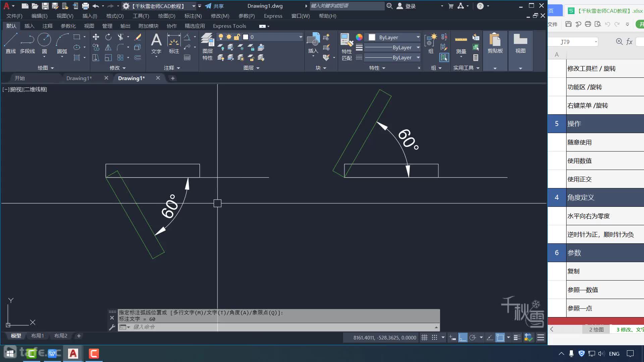Click Match Properties (特性匹配) icon

[x=347, y=47]
